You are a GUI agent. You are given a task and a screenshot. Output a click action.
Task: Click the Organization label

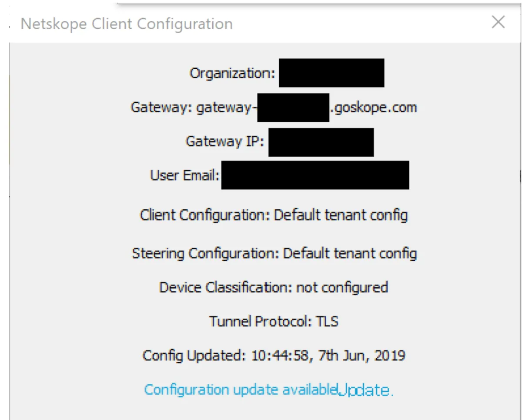232,73
